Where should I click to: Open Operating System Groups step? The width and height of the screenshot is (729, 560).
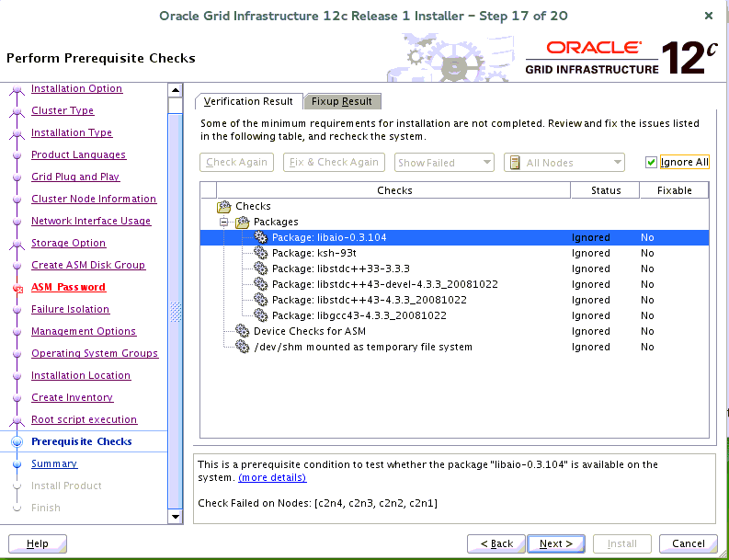[x=95, y=353]
